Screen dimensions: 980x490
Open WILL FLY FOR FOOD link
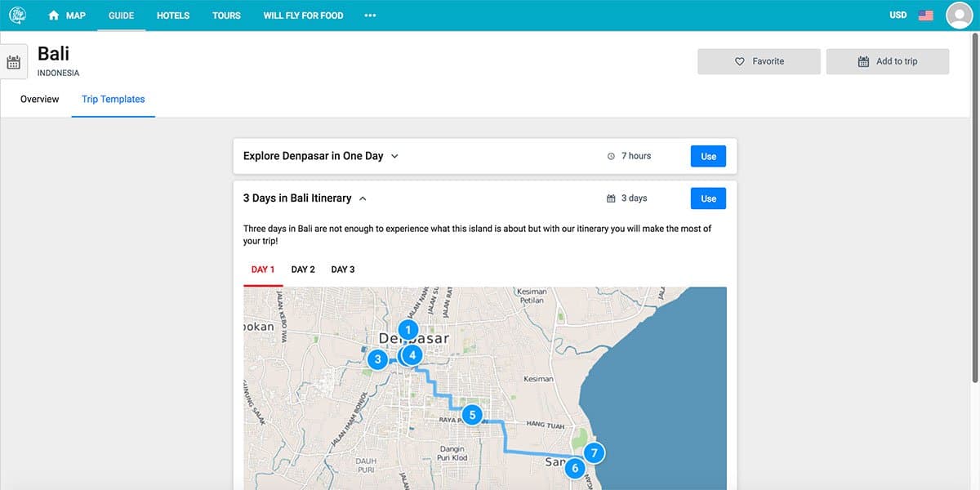pos(303,16)
